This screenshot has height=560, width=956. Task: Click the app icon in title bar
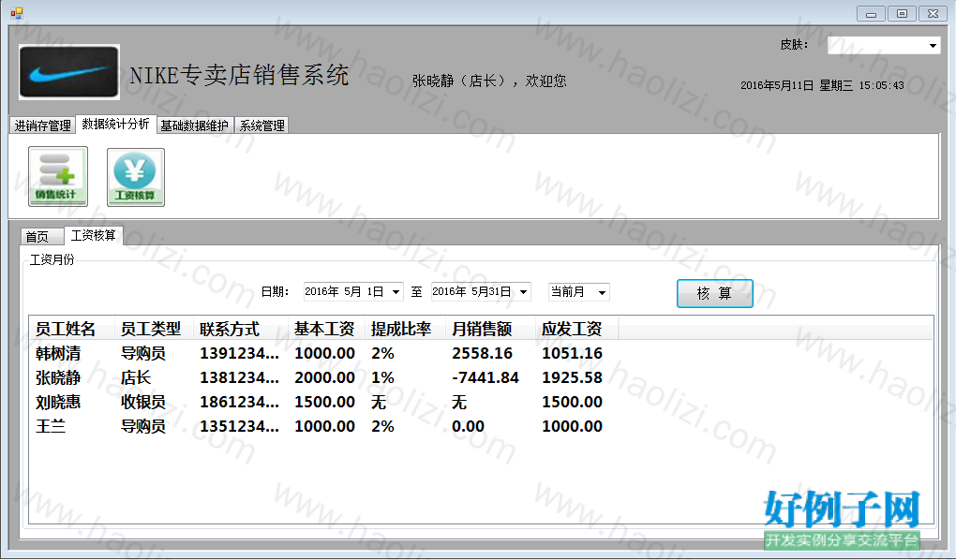pyautogui.click(x=17, y=13)
